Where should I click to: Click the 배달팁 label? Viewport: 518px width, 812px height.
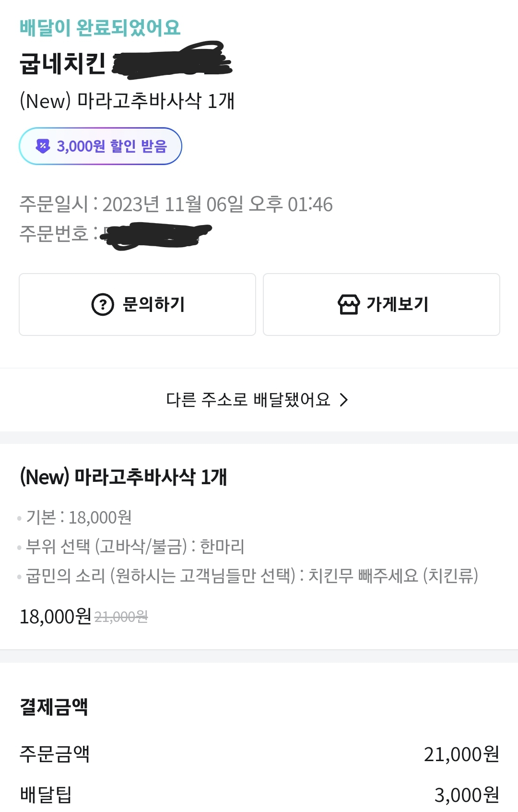tap(46, 795)
